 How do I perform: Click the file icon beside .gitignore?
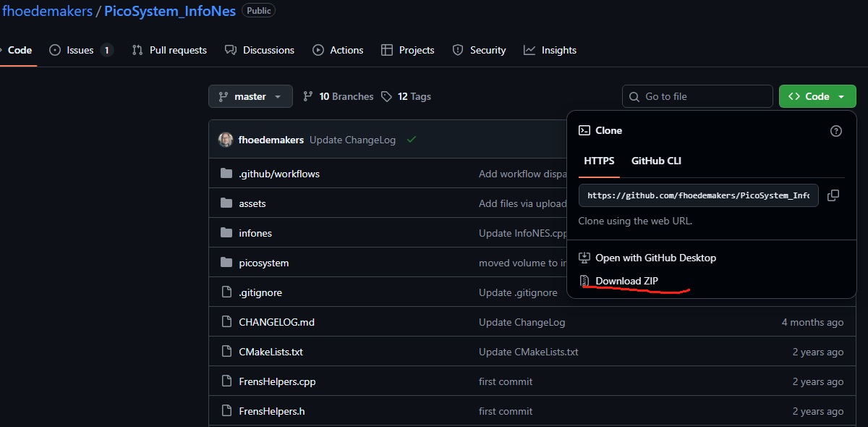pos(226,292)
